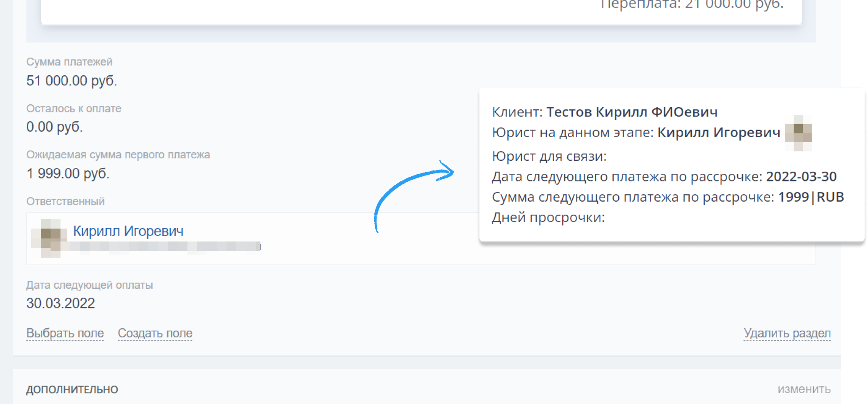This screenshot has height=404, width=868.
Task: Click the "Дней просрочки" line in popup
Action: (x=548, y=218)
